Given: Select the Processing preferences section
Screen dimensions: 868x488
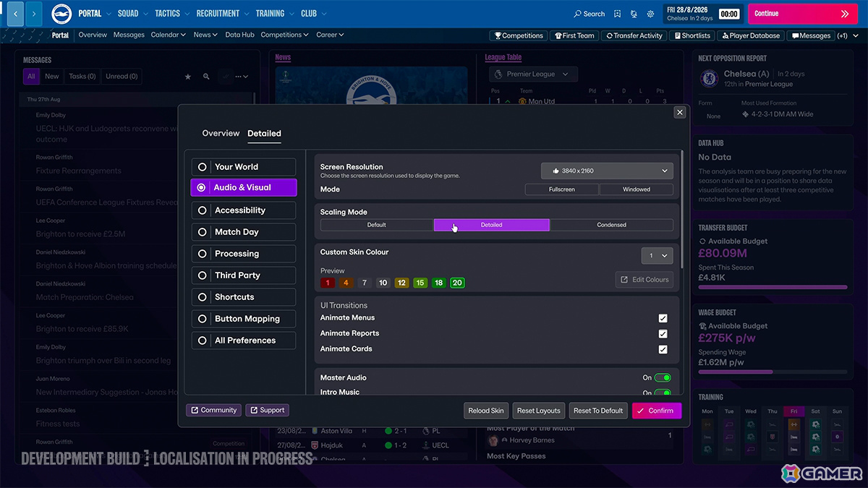Looking at the screenshot, I should click(243, 254).
